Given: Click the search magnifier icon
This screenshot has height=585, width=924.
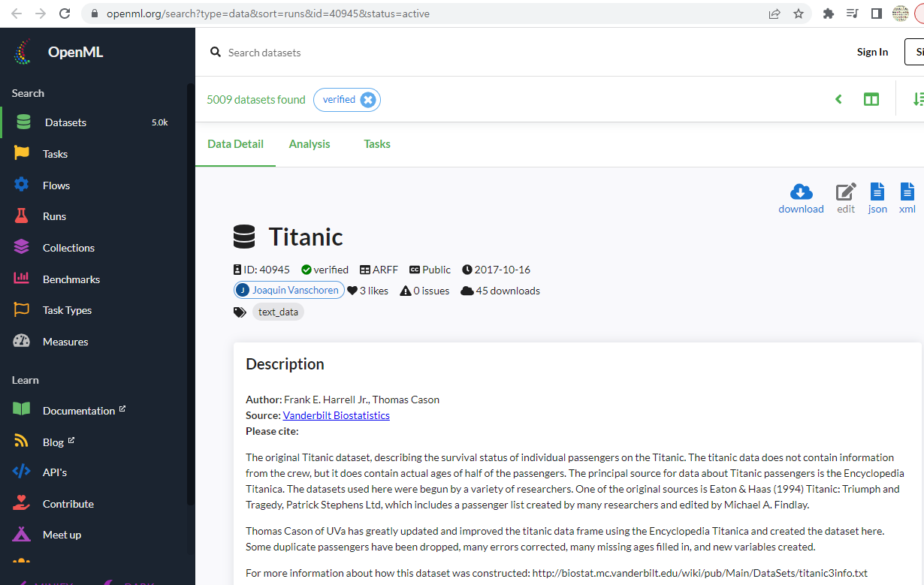Looking at the screenshot, I should [x=216, y=52].
